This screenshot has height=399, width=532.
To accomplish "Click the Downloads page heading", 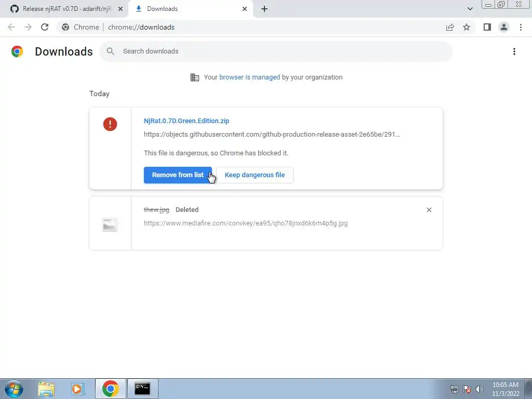I will [x=64, y=51].
